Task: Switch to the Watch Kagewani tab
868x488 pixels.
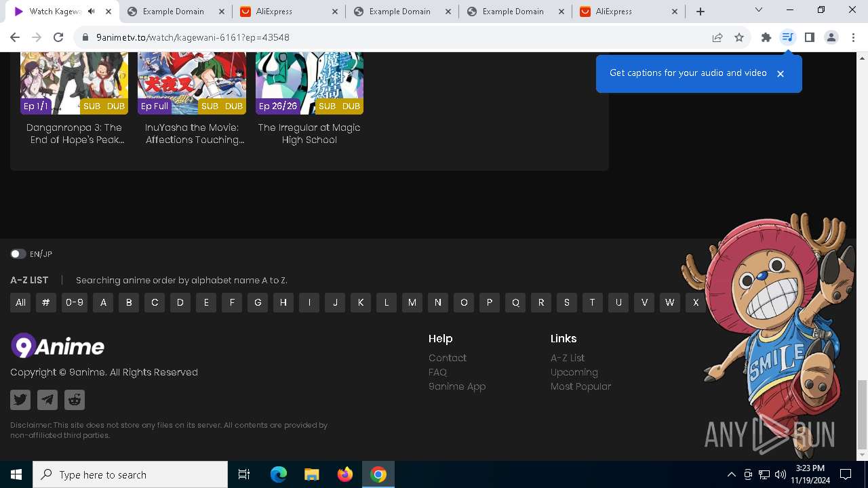Action: 54,12
